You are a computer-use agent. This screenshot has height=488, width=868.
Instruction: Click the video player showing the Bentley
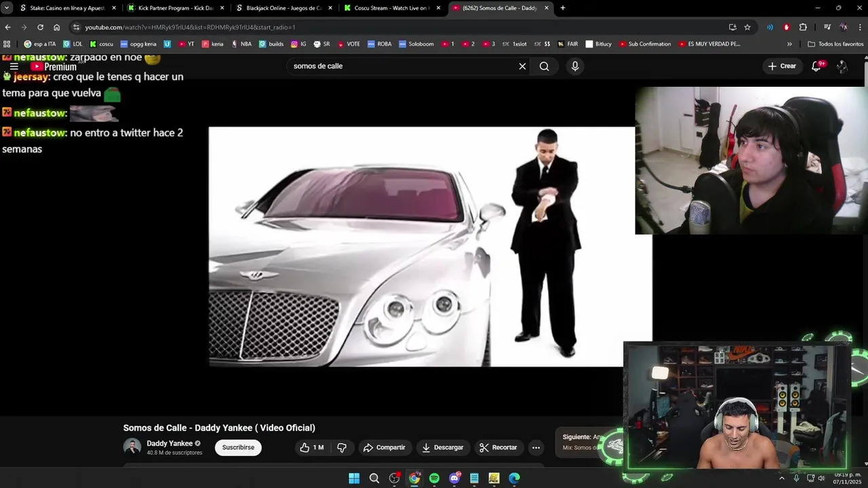click(x=430, y=247)
